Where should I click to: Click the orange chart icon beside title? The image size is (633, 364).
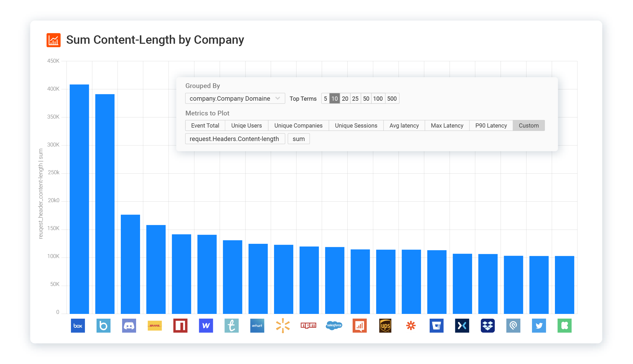(54, 40)
